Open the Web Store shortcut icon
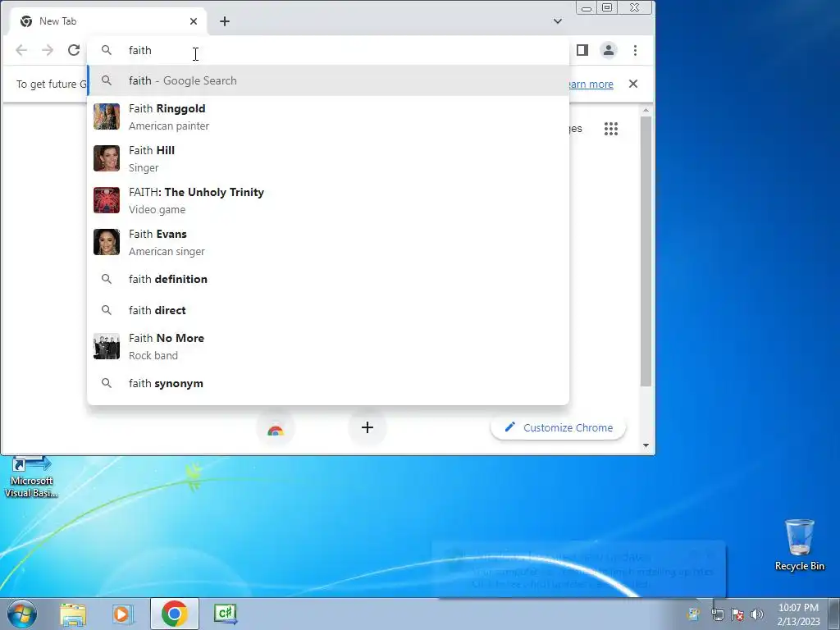Image resolution: width=840 pixels, height=630 pixels. click(276, 430)
